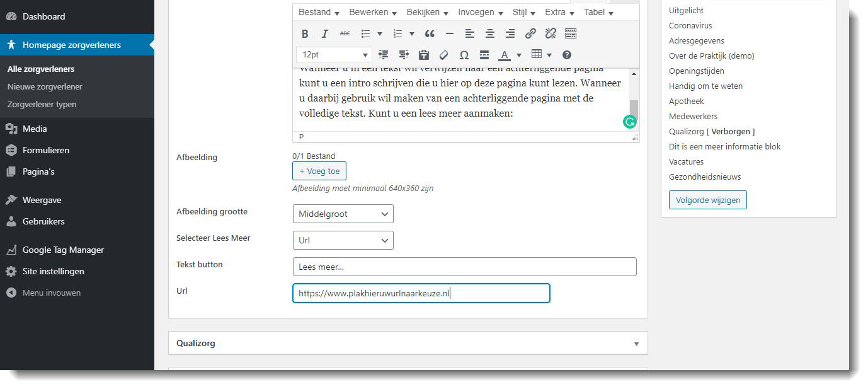Click Volgorde wijzigen button
Image resolution: width=868 pixels, height=389 pixels.
(x=708, y=200)
